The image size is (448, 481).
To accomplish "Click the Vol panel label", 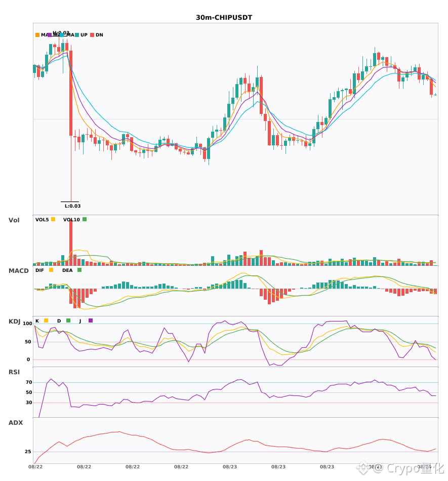I will [x=14, y=220].
